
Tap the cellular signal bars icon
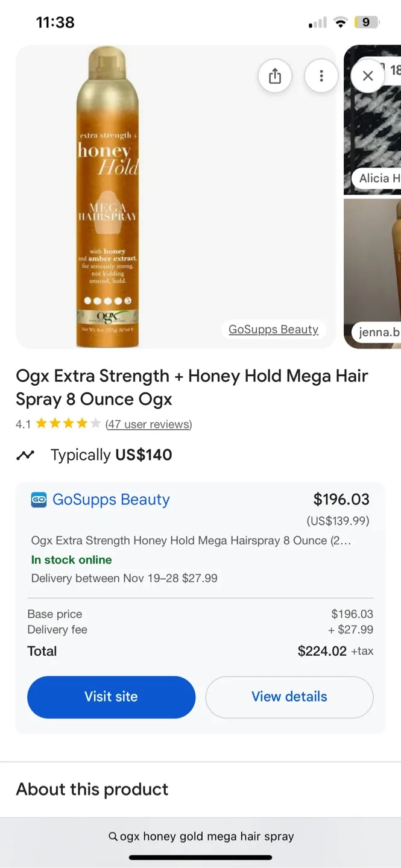pyautogui.click(x=316, y=22)
